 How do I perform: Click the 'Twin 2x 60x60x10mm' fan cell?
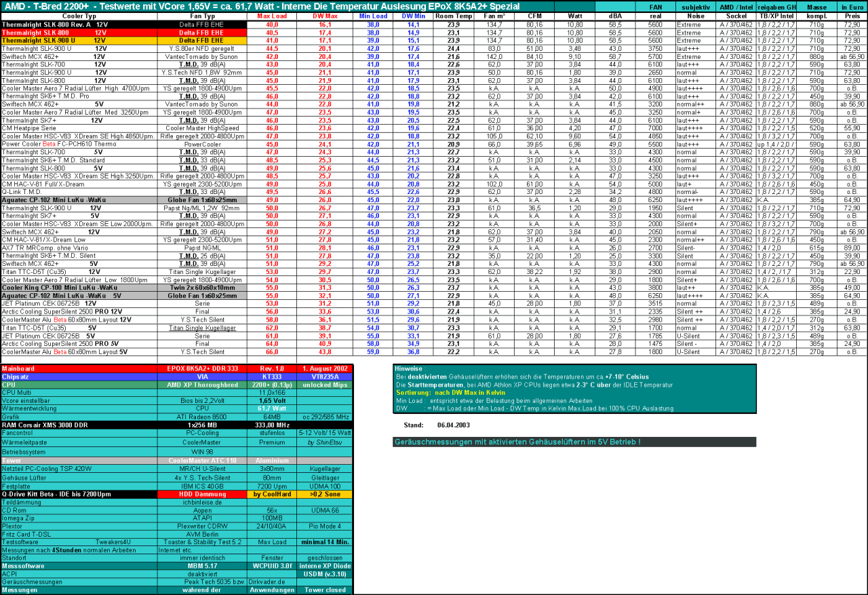(x=202, y=288)
